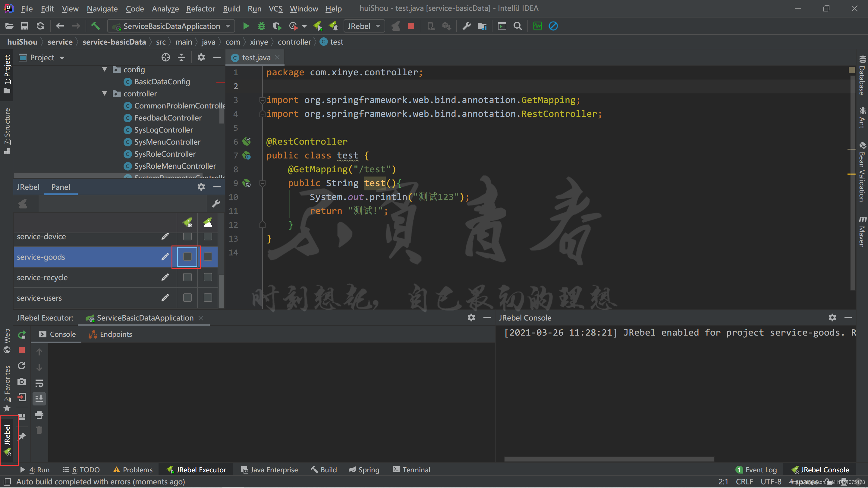Click SysMenuController in project tree
Screen dimensions: 868x488
167,142
